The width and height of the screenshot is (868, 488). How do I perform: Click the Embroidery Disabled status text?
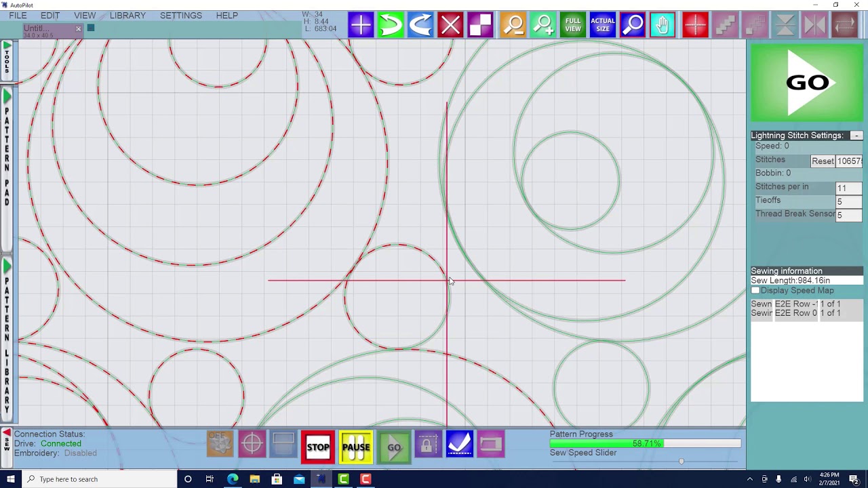pos(55,453)
